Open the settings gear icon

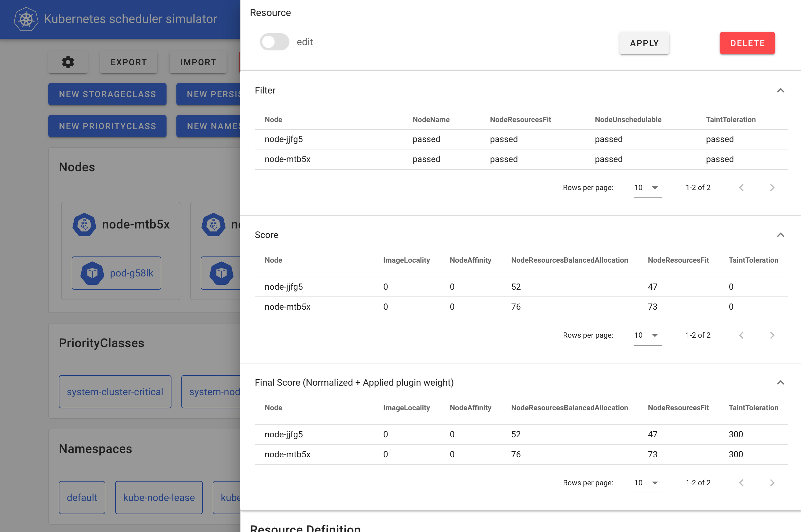click(68, 62)
